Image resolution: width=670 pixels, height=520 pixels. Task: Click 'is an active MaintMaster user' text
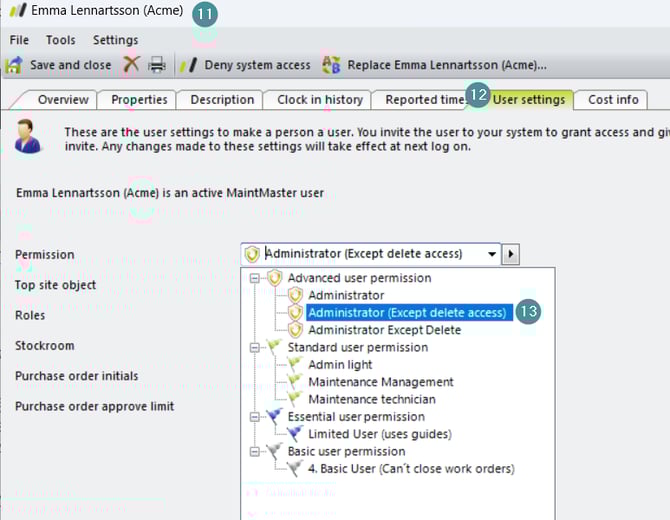(243, 193)
